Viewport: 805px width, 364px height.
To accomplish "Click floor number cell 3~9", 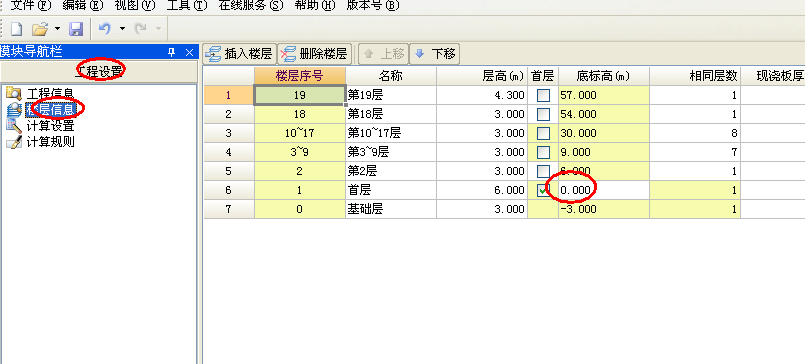I will 300,152.
